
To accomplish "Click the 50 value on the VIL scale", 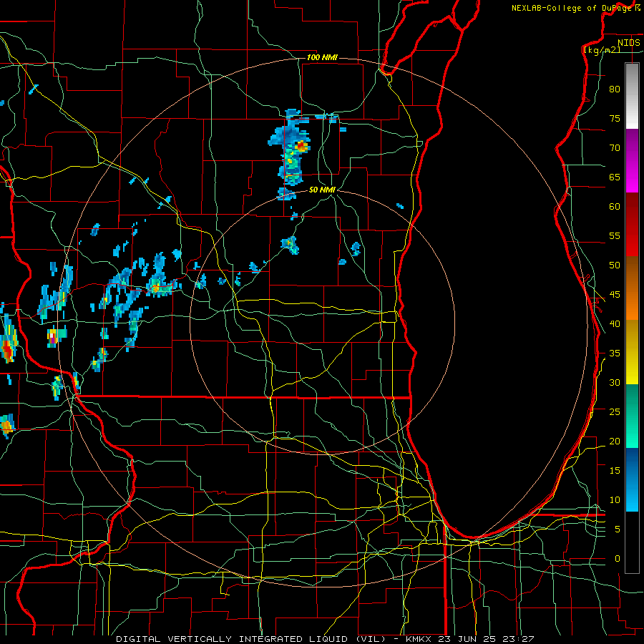I will 615,265.
